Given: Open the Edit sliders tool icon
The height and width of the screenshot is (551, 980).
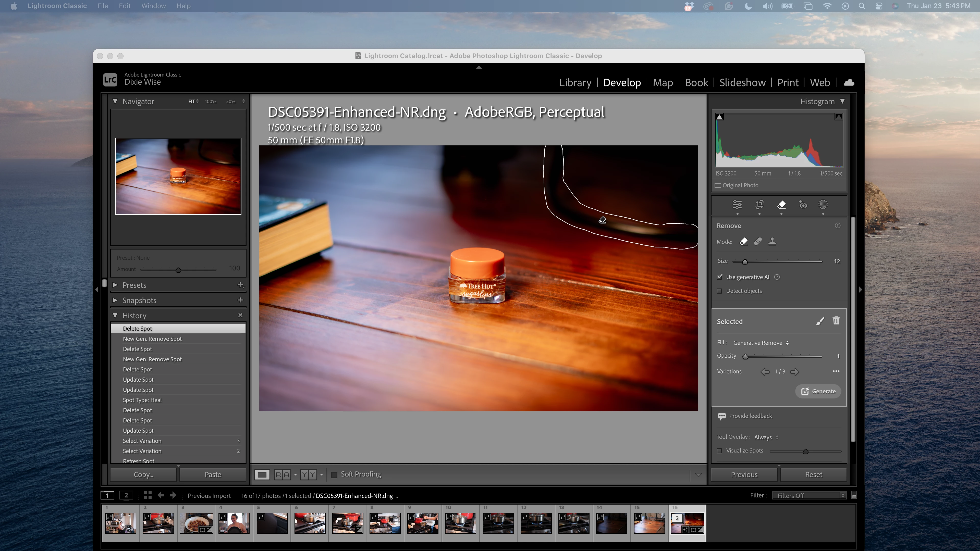Looking at the screenshot, I should point(737,205).
